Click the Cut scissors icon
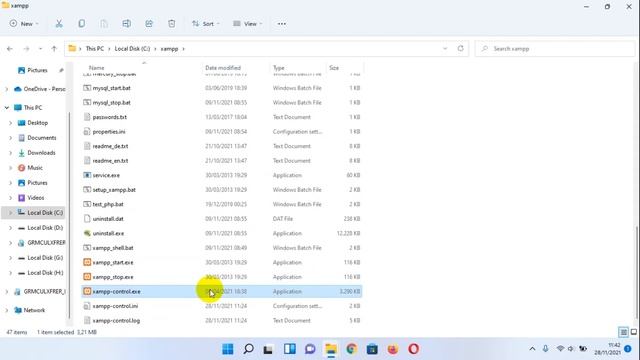This screenshot has width=640, height=360. point(59,24)
